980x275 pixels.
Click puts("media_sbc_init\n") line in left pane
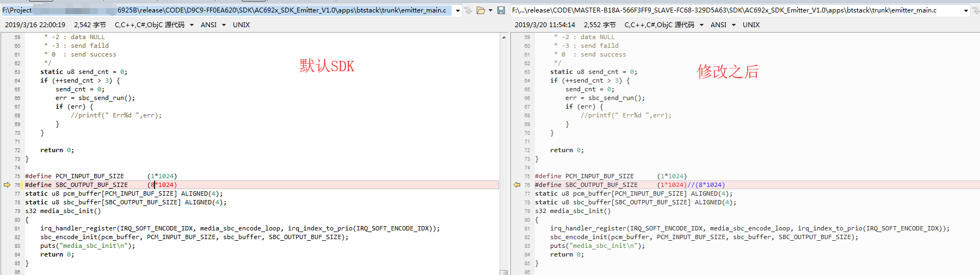click(88, 246)
